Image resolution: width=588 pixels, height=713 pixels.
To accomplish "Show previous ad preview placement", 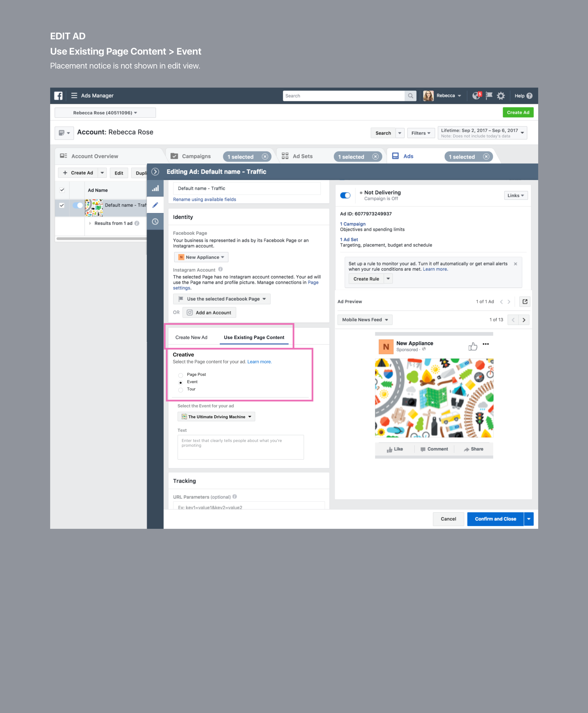I will 513,320.
